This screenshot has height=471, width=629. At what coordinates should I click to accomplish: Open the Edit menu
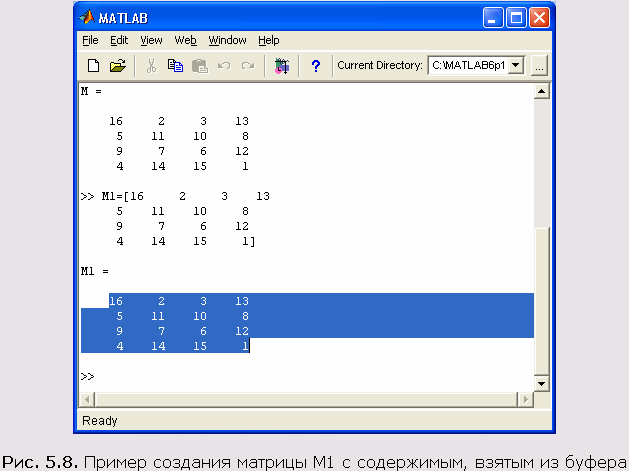pos(119,41)
